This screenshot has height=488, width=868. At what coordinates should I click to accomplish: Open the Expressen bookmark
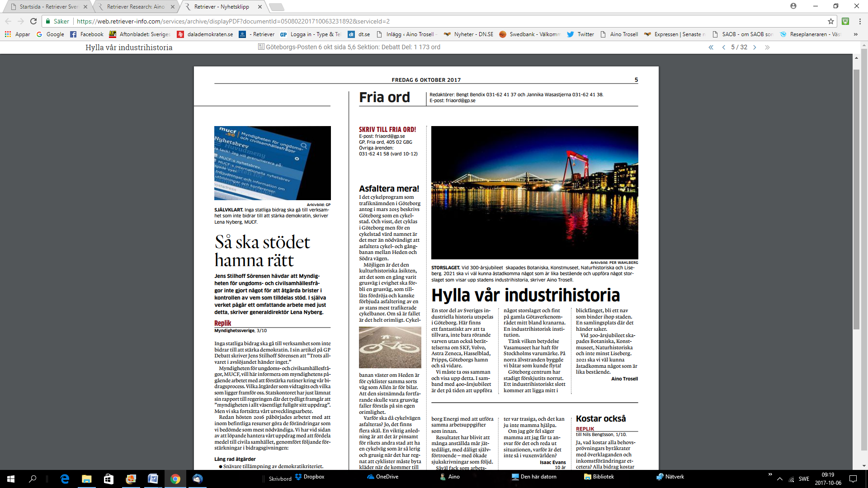tap(675, 34)
